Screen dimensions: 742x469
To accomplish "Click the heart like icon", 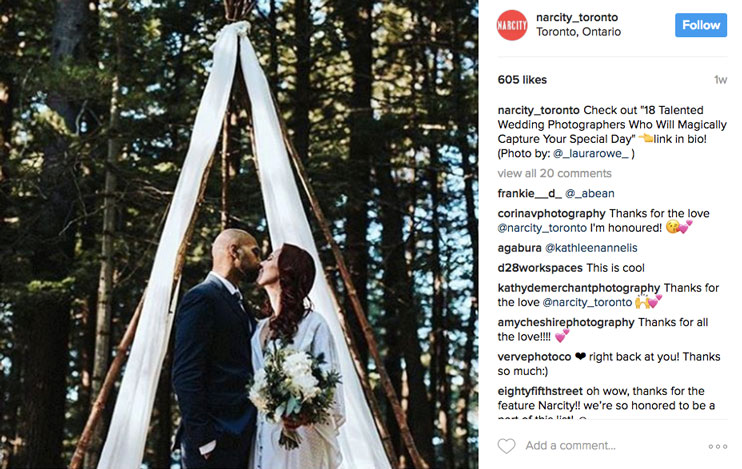I will 506,446.
